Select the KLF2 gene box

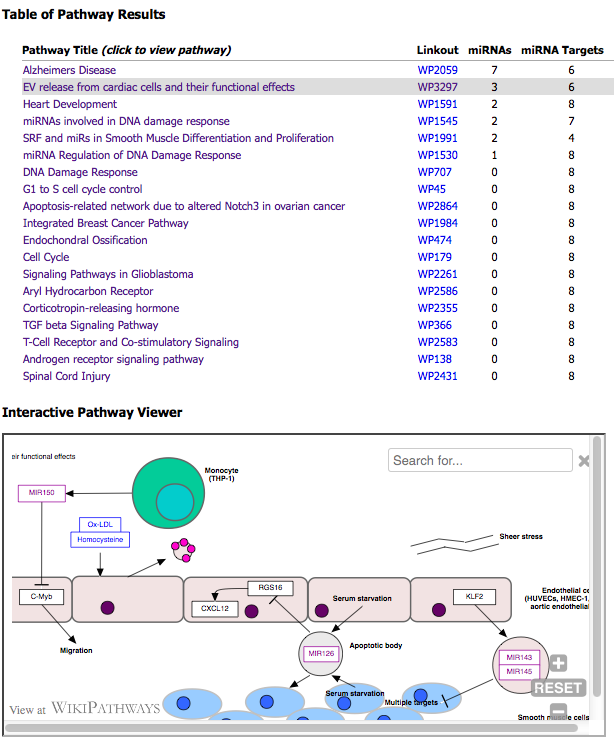point(474,597)
